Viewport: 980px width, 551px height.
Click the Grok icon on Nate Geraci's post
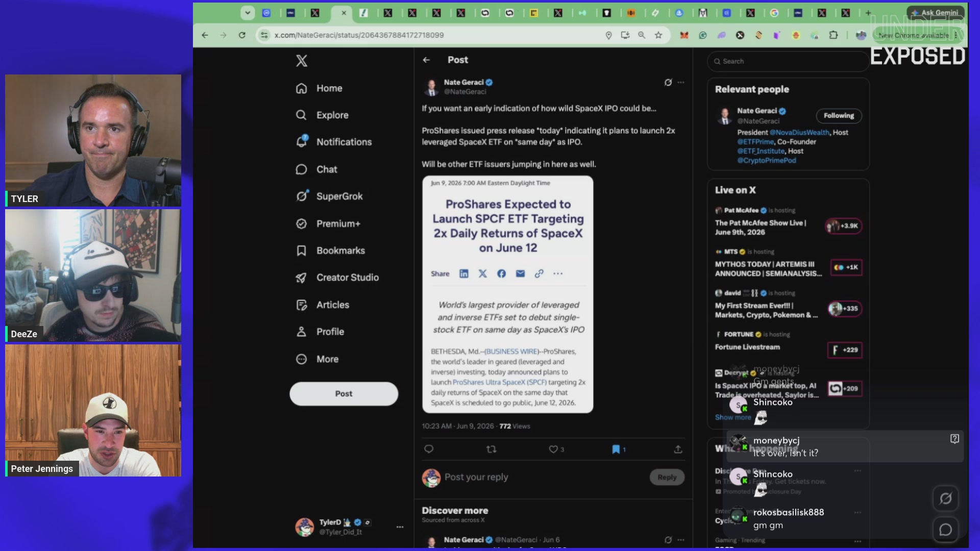[x=668, y=82]
